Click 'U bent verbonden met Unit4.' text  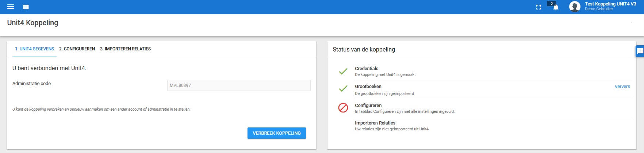click(x=49, y=68)
